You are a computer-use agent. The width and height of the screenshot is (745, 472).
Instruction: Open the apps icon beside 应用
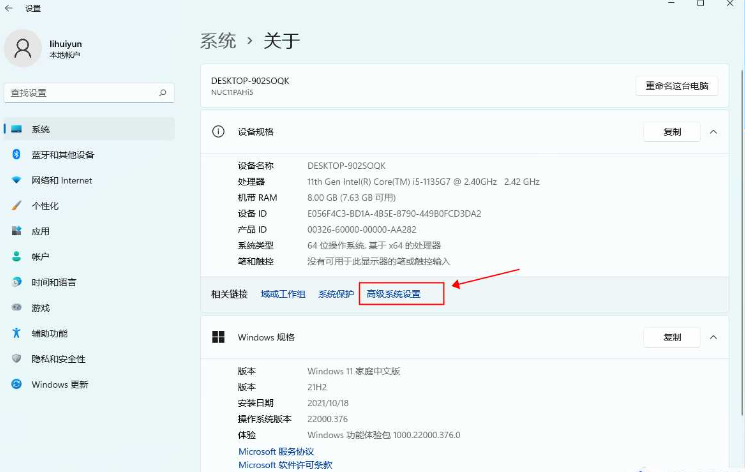17,231
